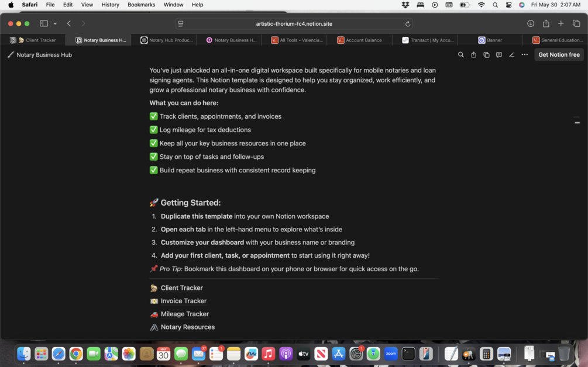Open the Bookmarks menu
The height and width of the screenshot is (367, 588).
142,5
